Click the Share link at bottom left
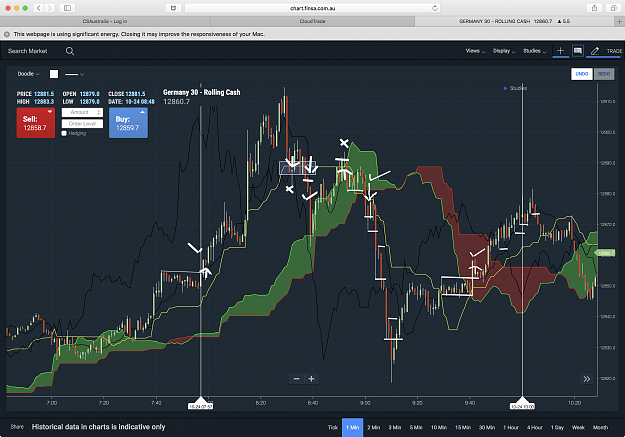Image resolution: width=625 pixels, height=437 pixels. coord(17,427)
